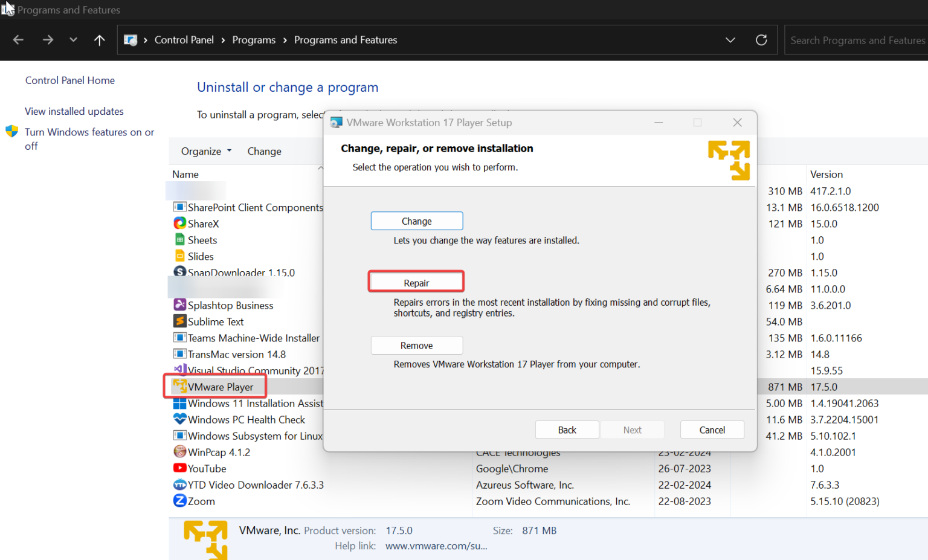
Task: Click the Search Programs and Features field
Action: (x=857, y=40)
